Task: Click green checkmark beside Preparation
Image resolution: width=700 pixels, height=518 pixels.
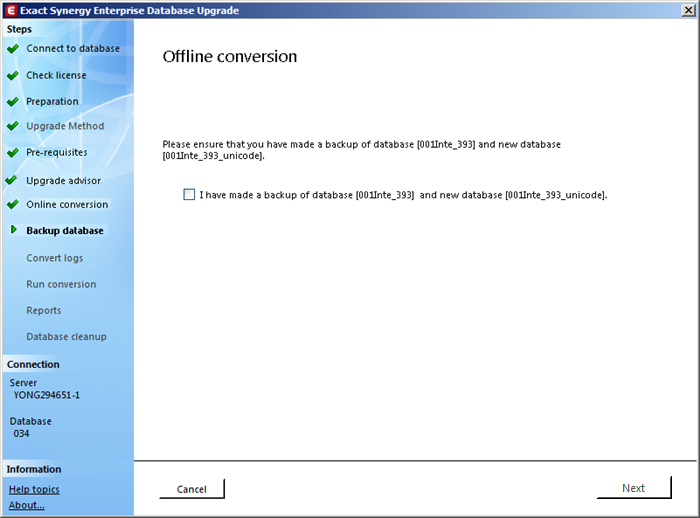Action: tap(13, 102)
